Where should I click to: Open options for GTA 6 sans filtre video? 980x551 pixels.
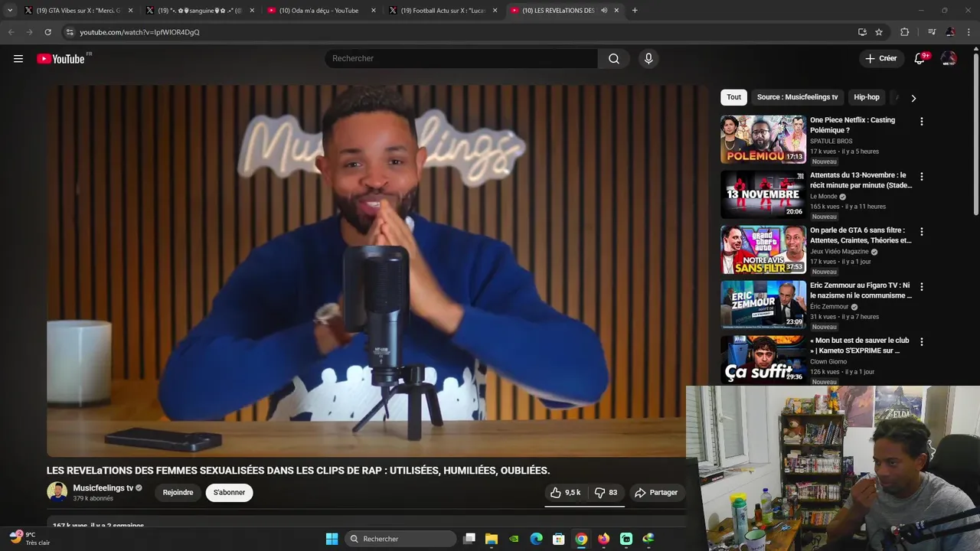coord(922,232)
